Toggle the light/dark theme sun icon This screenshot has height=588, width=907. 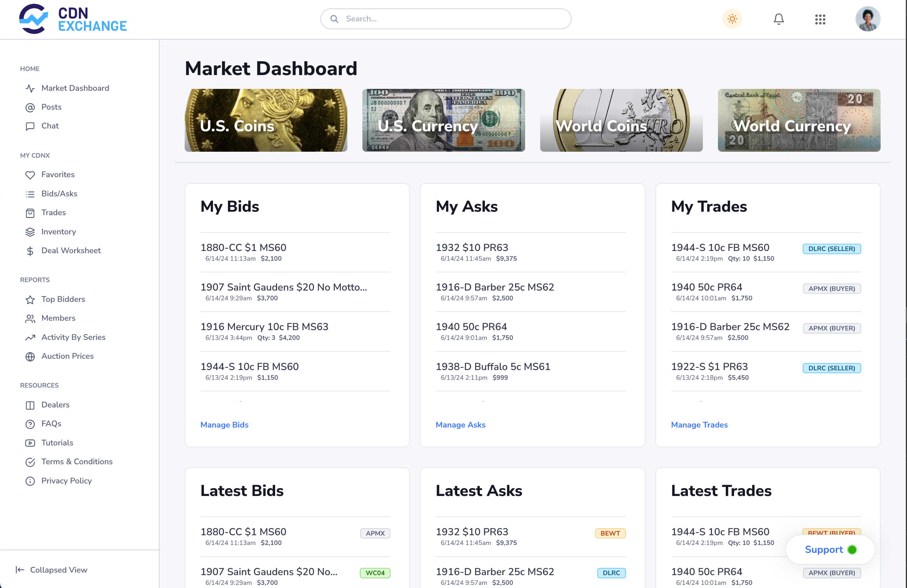732,19
